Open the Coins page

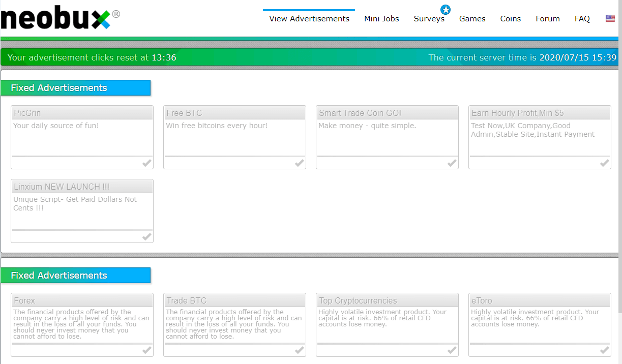(510, 19)
